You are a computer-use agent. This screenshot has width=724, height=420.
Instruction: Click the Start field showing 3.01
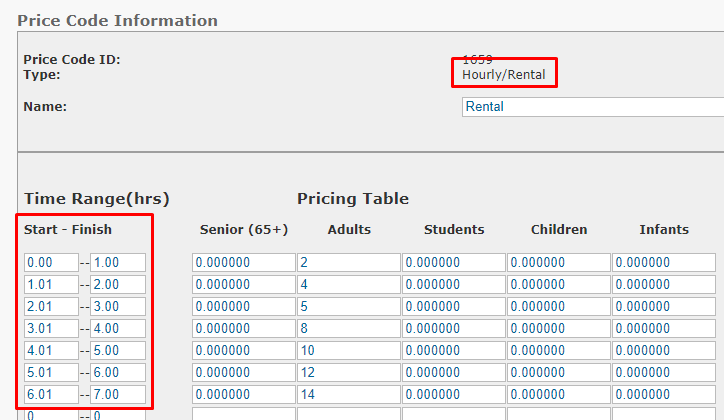[51, 329]
